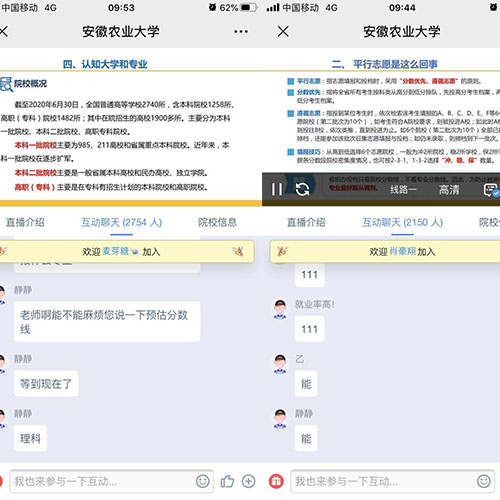Tap the slide titled 四、认知大学和专业
500x500 pixels.
click(x=105, y=64)
